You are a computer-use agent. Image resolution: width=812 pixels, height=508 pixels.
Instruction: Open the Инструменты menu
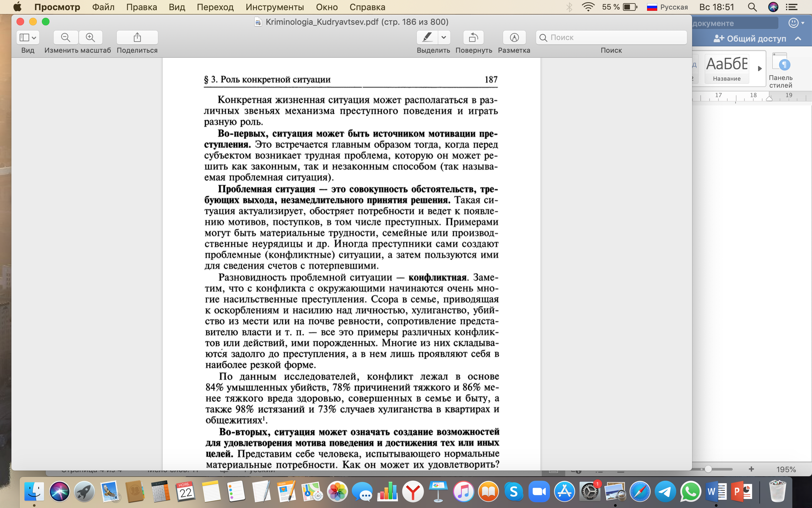(x=275, y=7)
